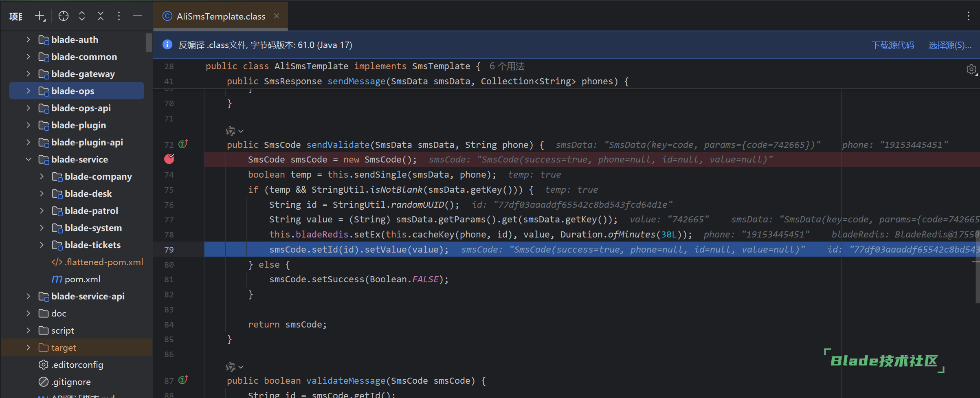The height and width of the screenshot is (398, 980).
Task: Collapse the blade-service module
Action: [x=28, y=159]
